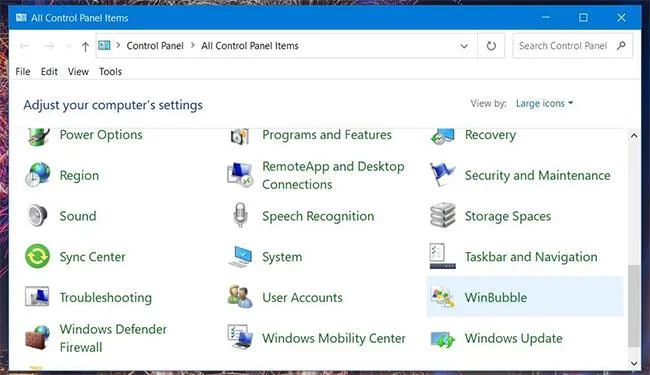Click the Speech Recognition microphone icon
This screenshot has width=650, height=375.
[240, 215]
